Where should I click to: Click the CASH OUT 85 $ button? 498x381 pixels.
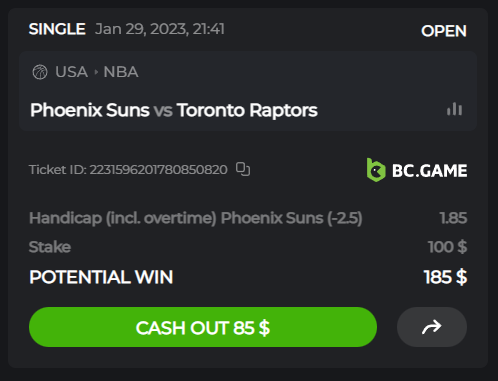pos(203,327)
